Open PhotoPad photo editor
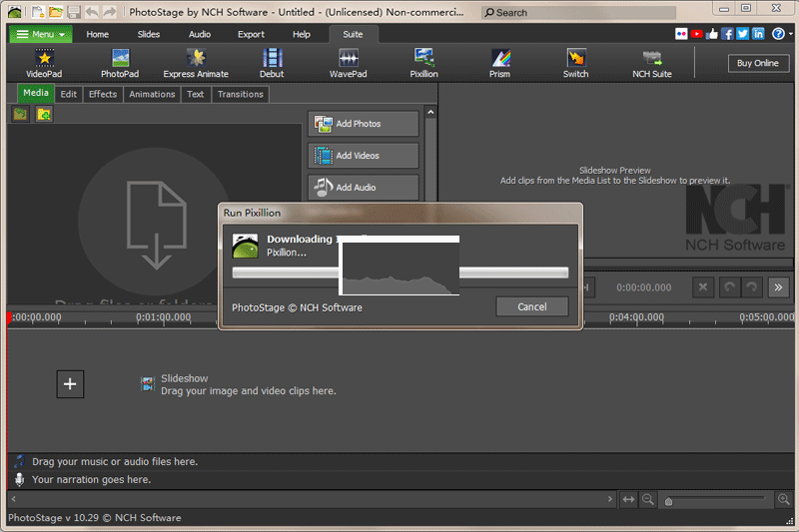799x532 pixels. point(120,63)
